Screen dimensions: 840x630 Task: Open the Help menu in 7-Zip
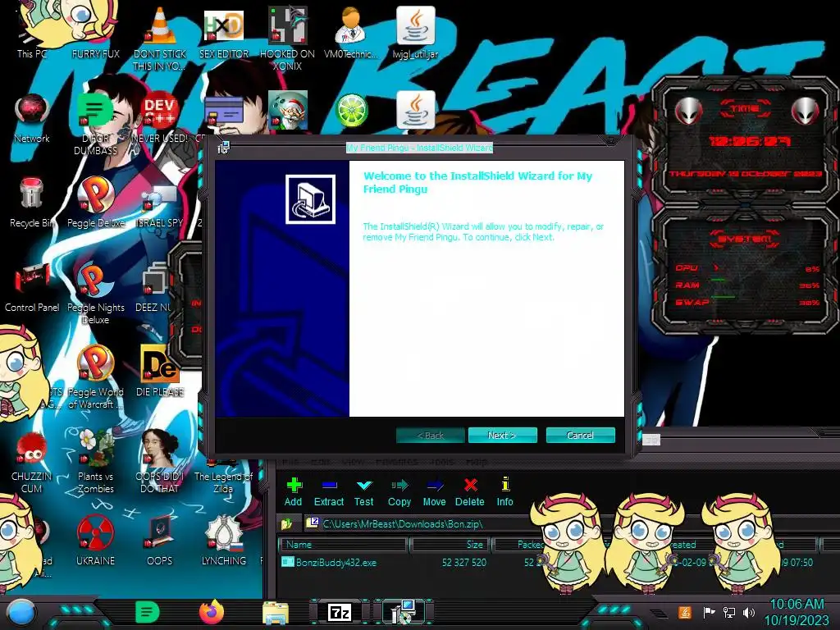pos(477,461)
